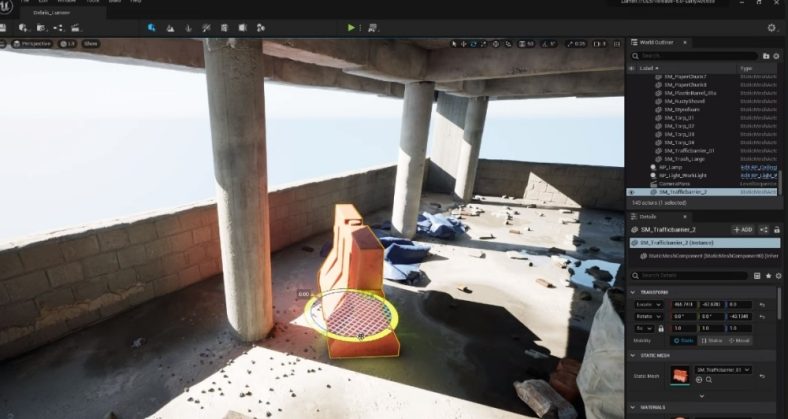Toggle rotation angle snap
The height and width of the screenshot is (419, 788).
pos(549,44)
